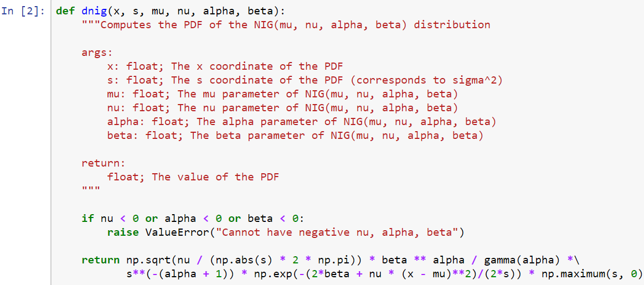
Task: Click the nu: float docstring line
Action: pos(282,108)
